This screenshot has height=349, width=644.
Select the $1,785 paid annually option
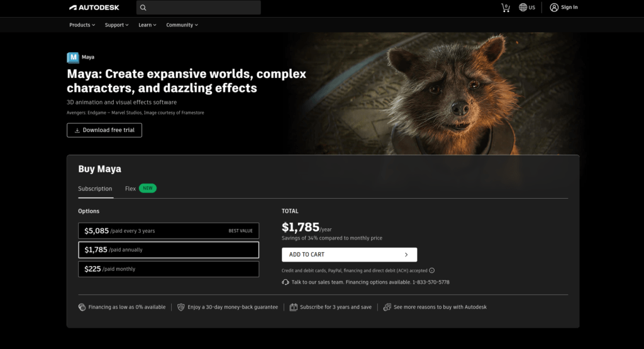coord(169,250)
